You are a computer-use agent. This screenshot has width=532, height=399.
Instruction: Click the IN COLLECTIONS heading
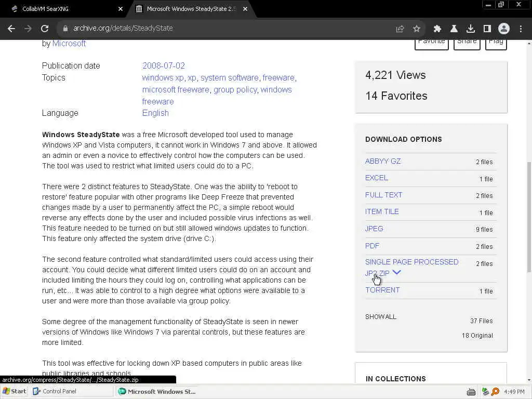coord(395,379)
